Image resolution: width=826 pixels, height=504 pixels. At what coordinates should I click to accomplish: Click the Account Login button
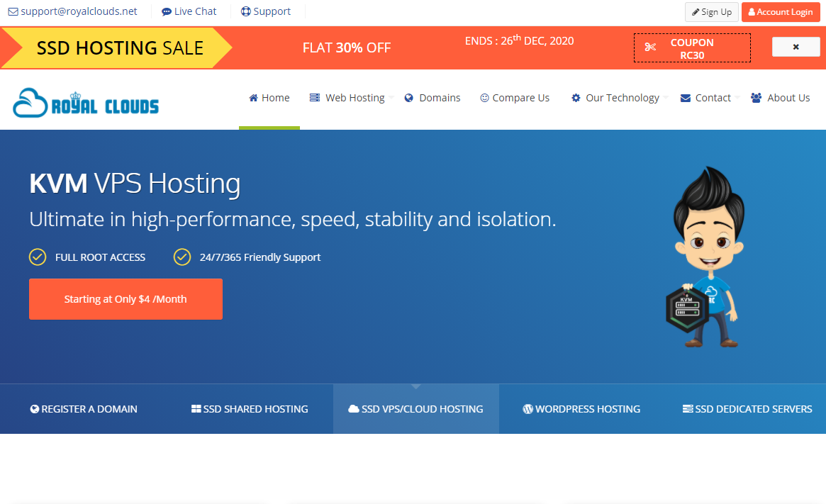tap(781, 12)
